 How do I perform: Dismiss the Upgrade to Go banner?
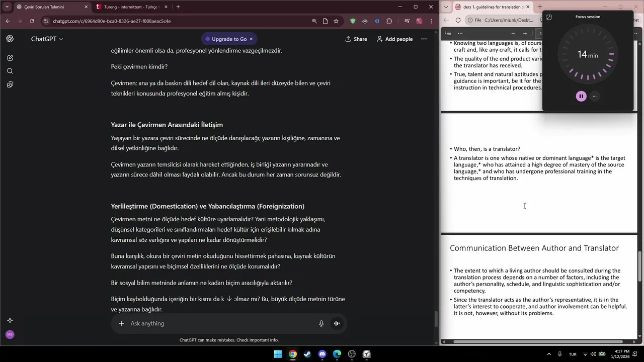click(x=251, y=39)
